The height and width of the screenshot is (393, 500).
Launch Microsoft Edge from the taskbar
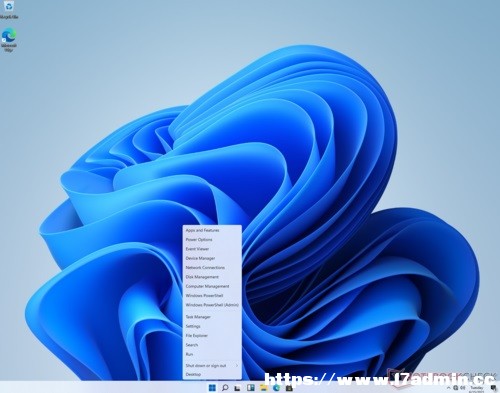[x=276, y=388]
